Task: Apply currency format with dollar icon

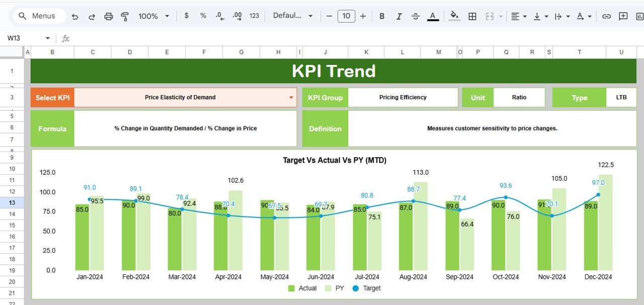Action: point(187,16)
